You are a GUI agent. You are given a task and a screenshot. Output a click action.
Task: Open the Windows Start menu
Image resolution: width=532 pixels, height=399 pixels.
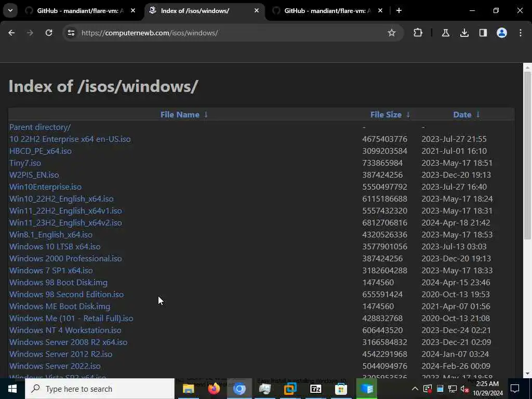click(x=12, y=389)
